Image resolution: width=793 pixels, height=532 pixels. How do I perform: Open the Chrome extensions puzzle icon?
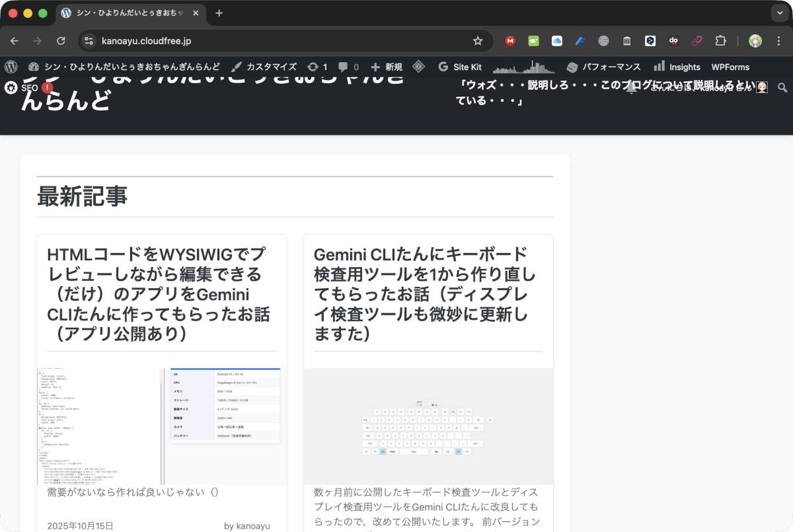pyautogui.click(x=720, y=41)
